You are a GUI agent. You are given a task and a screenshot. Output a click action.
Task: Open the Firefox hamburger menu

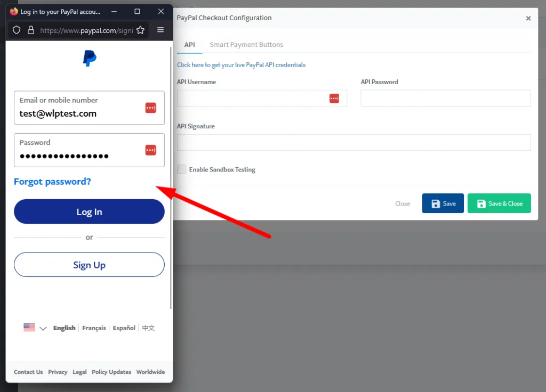[x=160, y=30]
